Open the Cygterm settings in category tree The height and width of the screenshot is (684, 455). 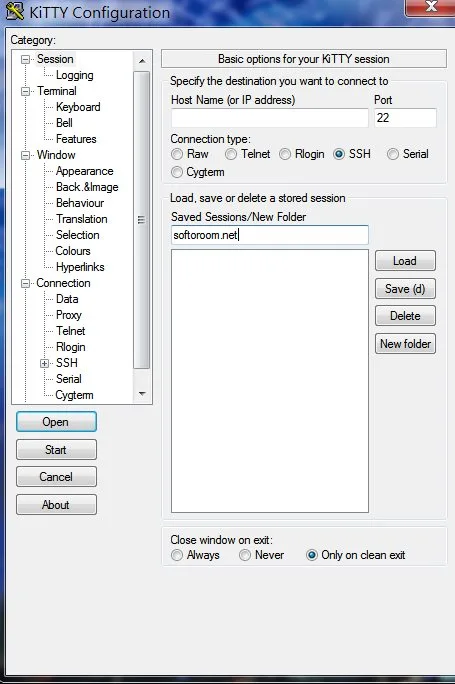(x=74, y=395)
